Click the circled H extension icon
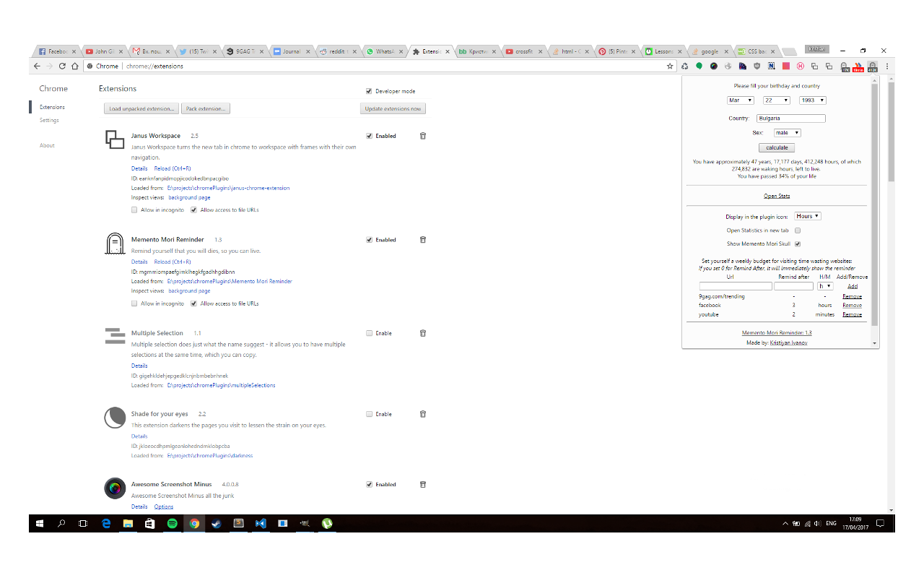Image resolution: width=924 pixels, height=578 pixels. tap(801, 66)
